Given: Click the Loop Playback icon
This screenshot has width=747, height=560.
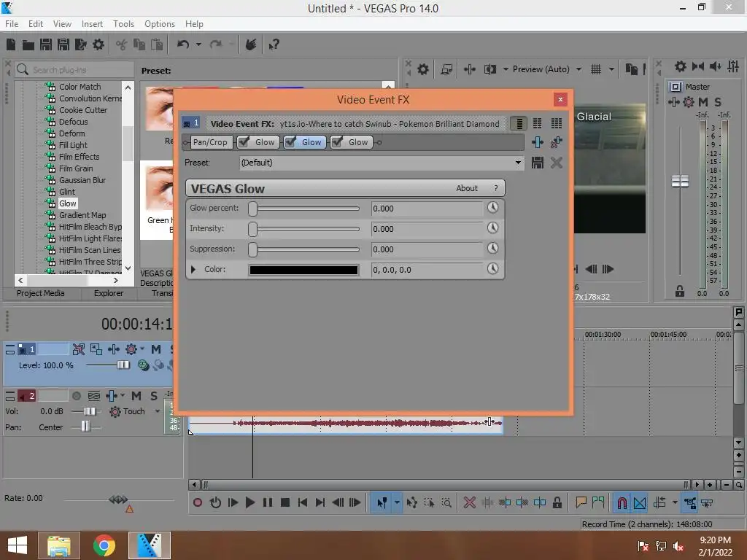Looking at the screenshot, I should click(215, 502).
